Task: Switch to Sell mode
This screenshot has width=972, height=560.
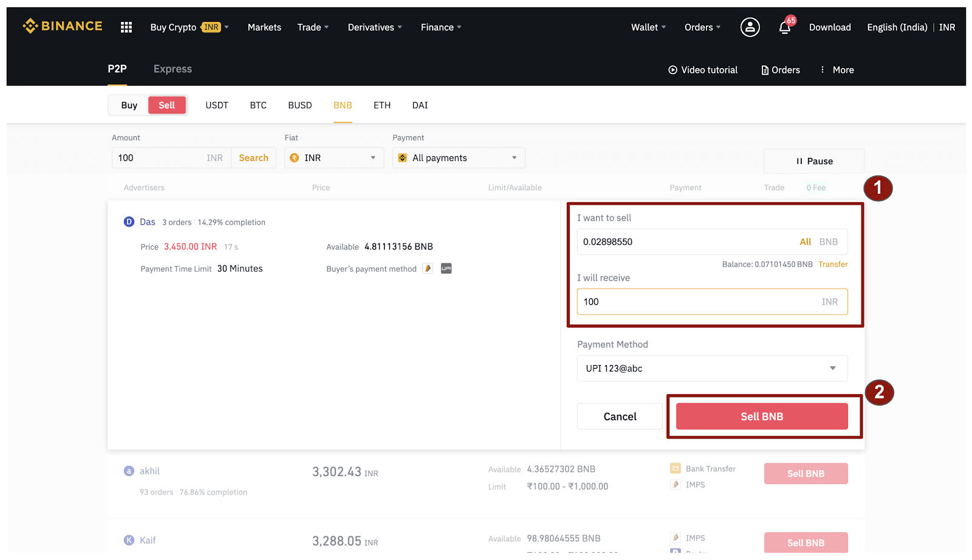Action: point(166,105)
